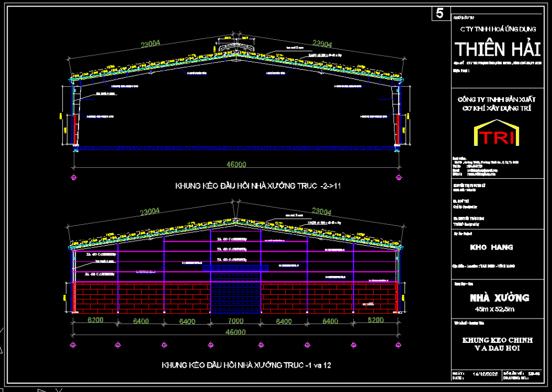Select the caption ending TRUC -2->11
Image resolution: width=552 pixels, height=392 pixels.
click(x=258, y=186)
